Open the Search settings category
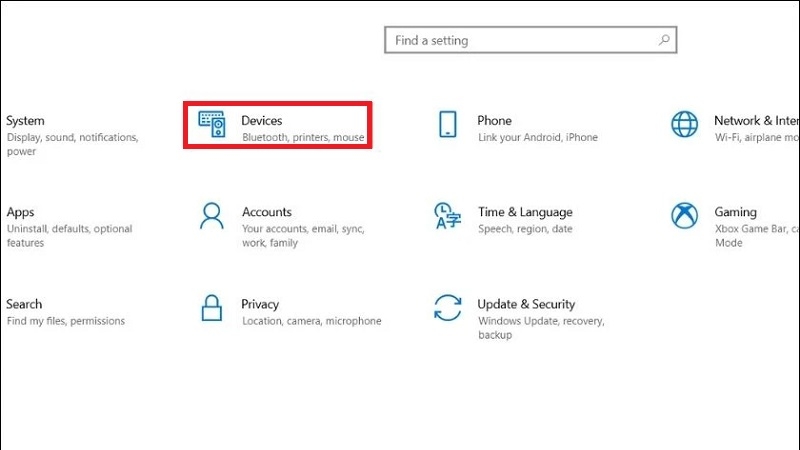The height and width of the screenshot is (450, 800). click(x=24, y=304)
